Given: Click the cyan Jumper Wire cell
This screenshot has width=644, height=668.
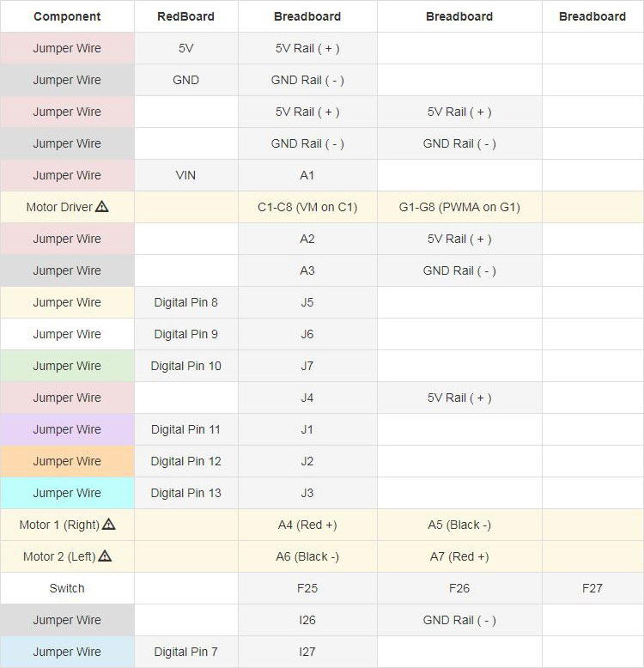Looking at the screenshot, I should tap(67, 493).
